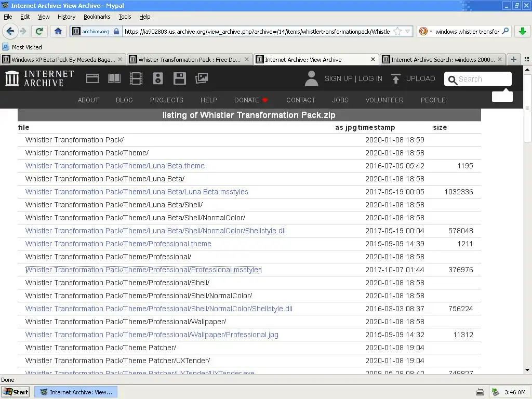Click the network tray icon

[495, 392]
